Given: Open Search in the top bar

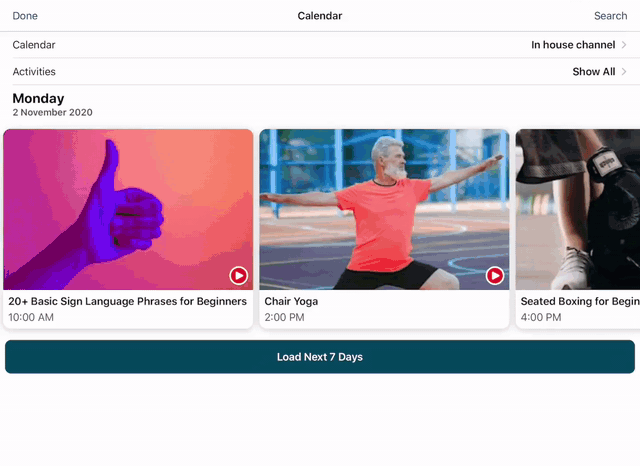Looking at the screenshot, I should pos(610,16).
